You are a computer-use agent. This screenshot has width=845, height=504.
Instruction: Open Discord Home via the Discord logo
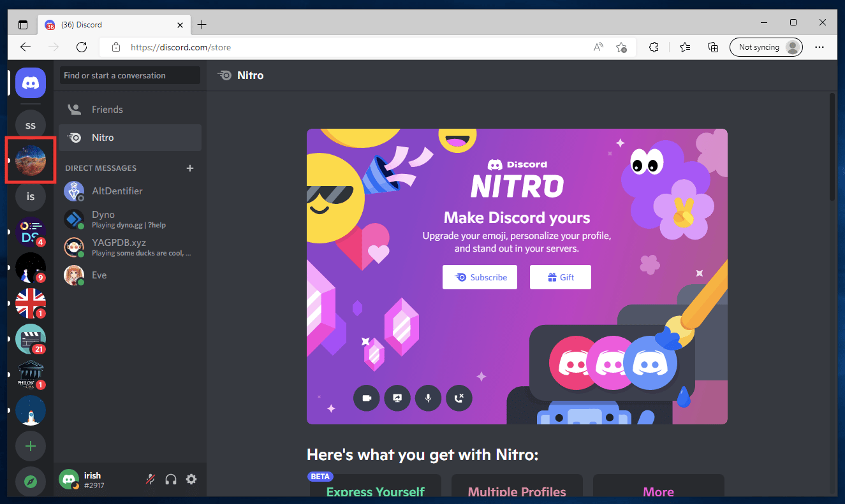pos(30,83)
